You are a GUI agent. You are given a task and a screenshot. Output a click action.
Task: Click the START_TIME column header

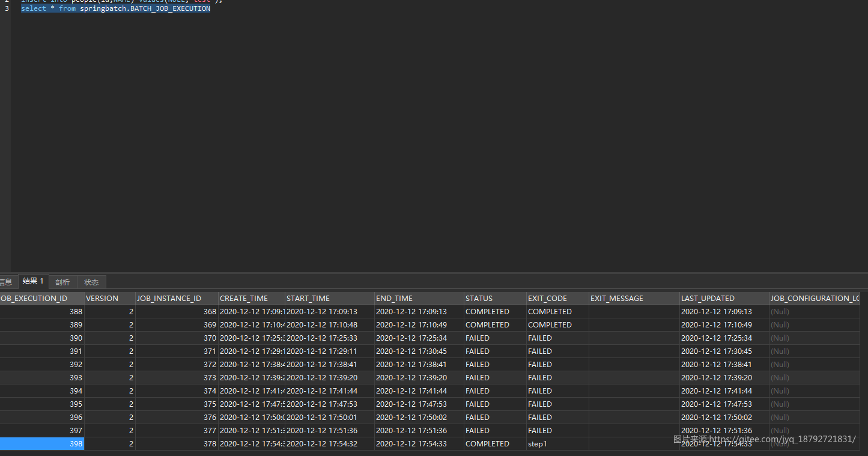coord(330,299)
